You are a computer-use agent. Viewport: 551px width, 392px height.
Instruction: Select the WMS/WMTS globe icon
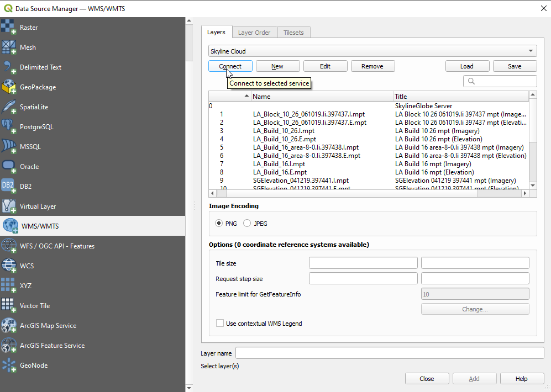(x=10, y=226)
